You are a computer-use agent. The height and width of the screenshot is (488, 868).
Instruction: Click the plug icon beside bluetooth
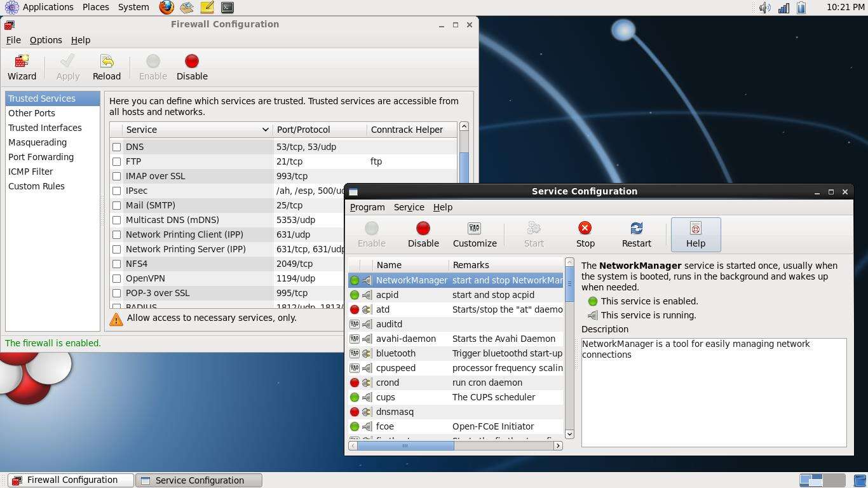click(367, 353)
